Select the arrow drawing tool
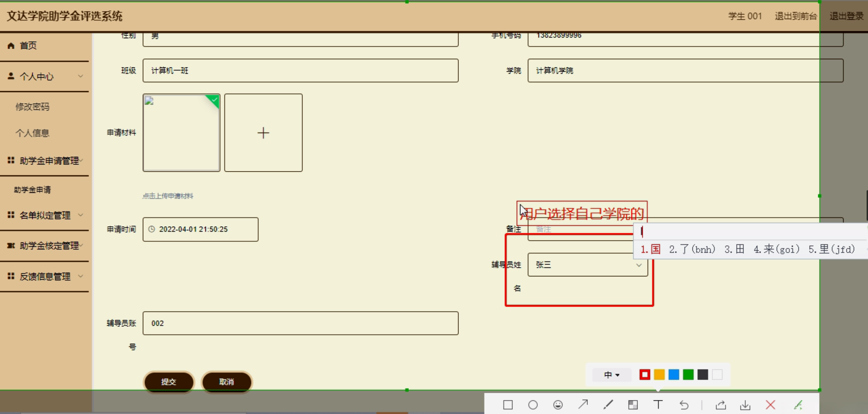 tap(583, 404)
